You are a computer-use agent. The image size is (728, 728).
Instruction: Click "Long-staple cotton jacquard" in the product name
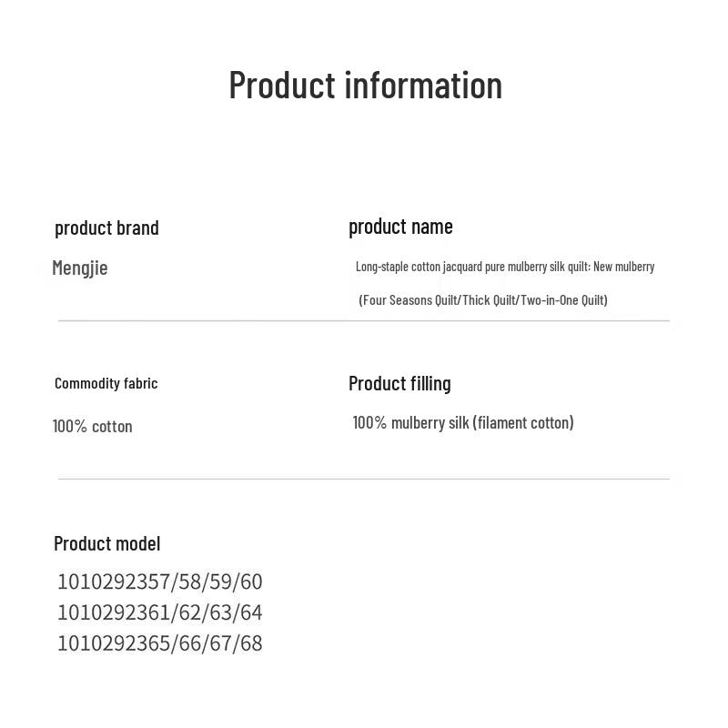[419, 267]
